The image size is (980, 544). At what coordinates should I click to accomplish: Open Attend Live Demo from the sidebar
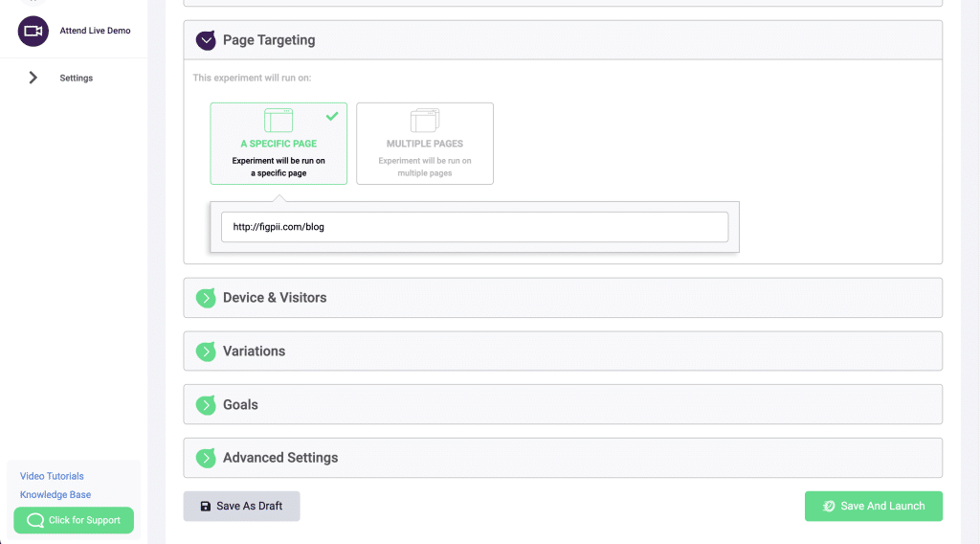point(95,31)
